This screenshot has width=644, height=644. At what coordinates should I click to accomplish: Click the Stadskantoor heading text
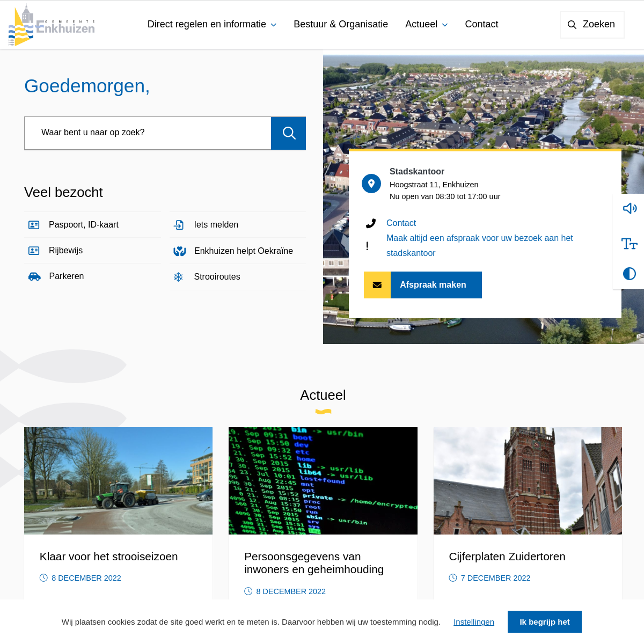click(417, 172)
